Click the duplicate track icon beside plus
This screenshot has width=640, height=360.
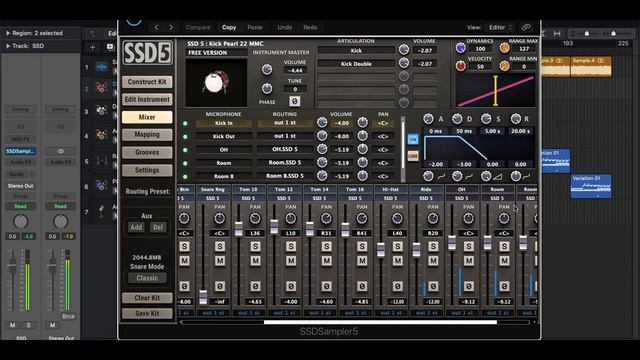coord(110,47)
